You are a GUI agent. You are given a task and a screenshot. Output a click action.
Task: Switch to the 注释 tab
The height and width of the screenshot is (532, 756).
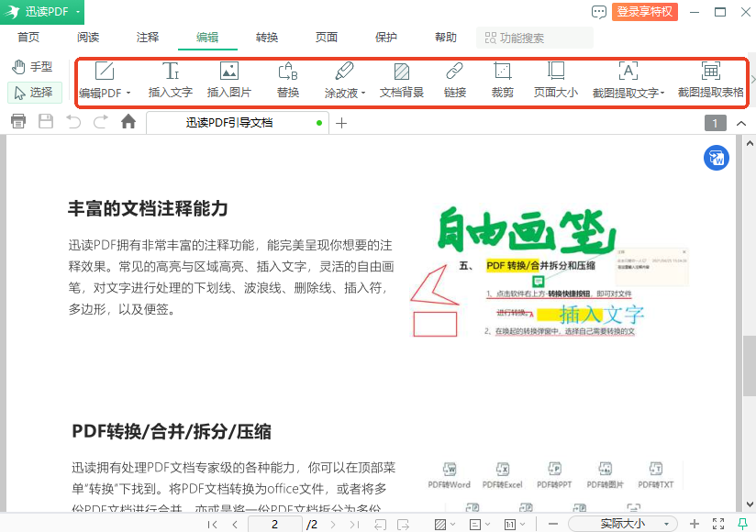click(x=148, y=38)
